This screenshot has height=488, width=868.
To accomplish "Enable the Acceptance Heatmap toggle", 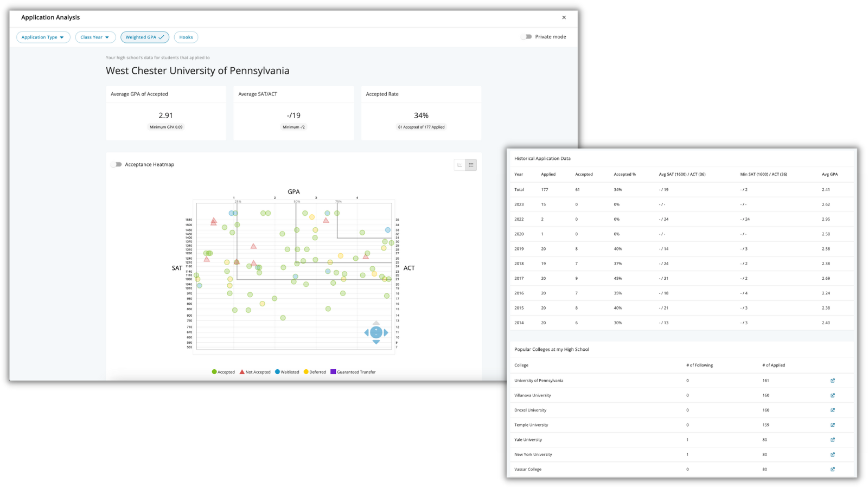I will 116,164.
